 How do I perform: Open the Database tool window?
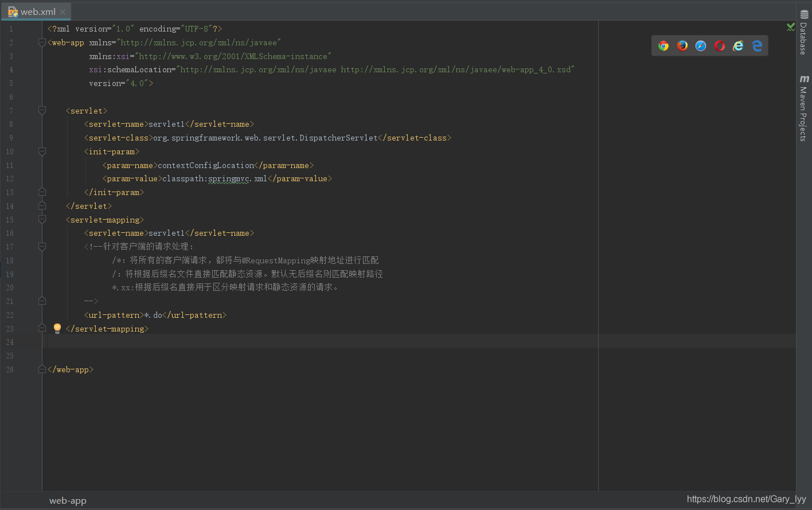click(x=804, y=33)
